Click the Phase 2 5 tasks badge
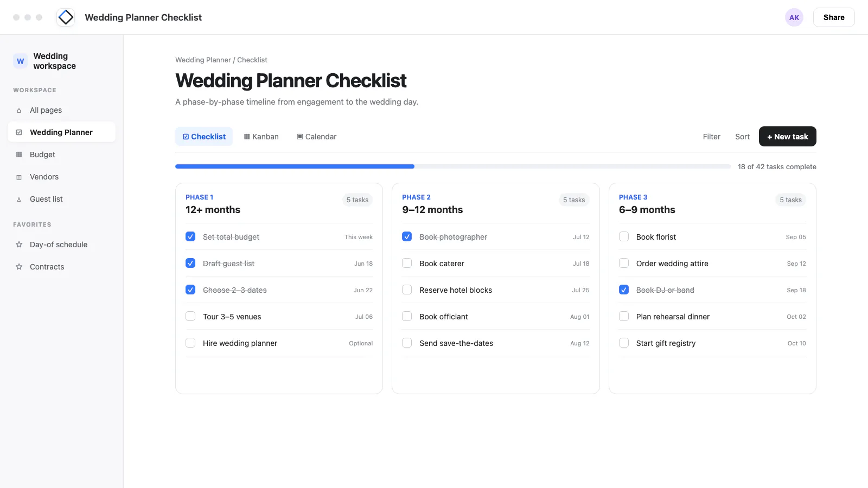The height and width of the screenshot is (488, 868). [x=574, y=200]
